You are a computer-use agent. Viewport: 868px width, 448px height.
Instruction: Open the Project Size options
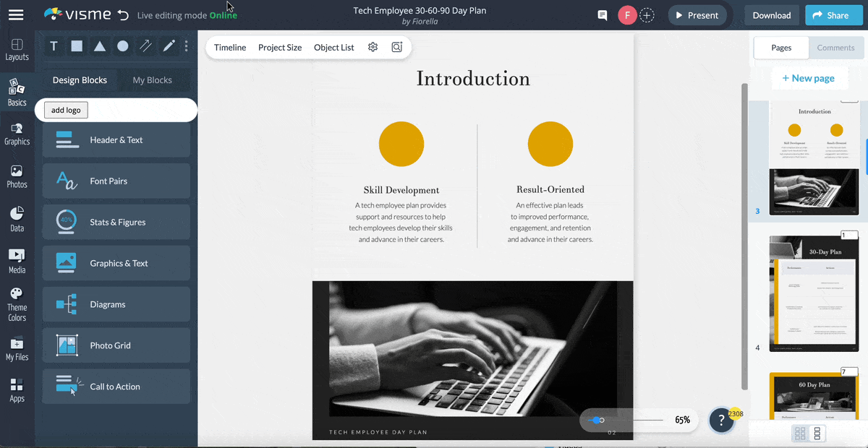(280, 47)
